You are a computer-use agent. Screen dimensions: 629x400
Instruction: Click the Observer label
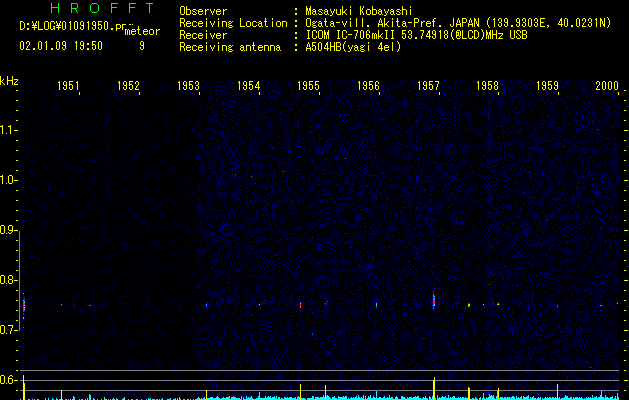pyautogui.click(x=203, y=11)
